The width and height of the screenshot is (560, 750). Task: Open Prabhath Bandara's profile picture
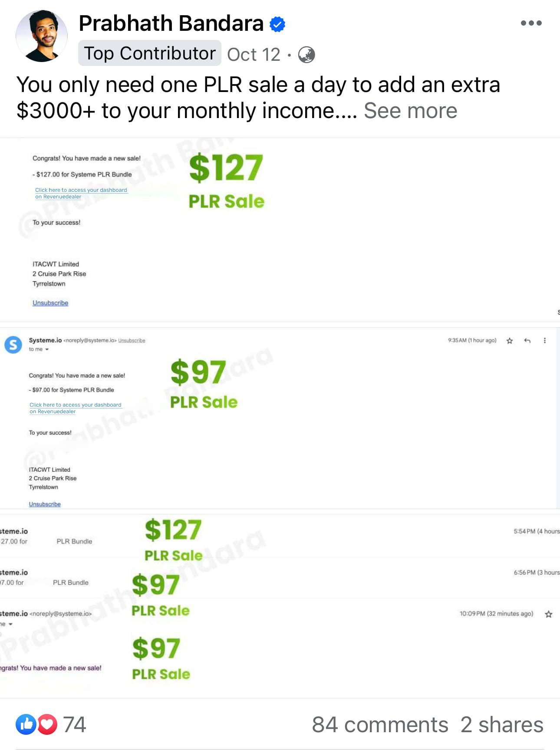click(42, 36)
